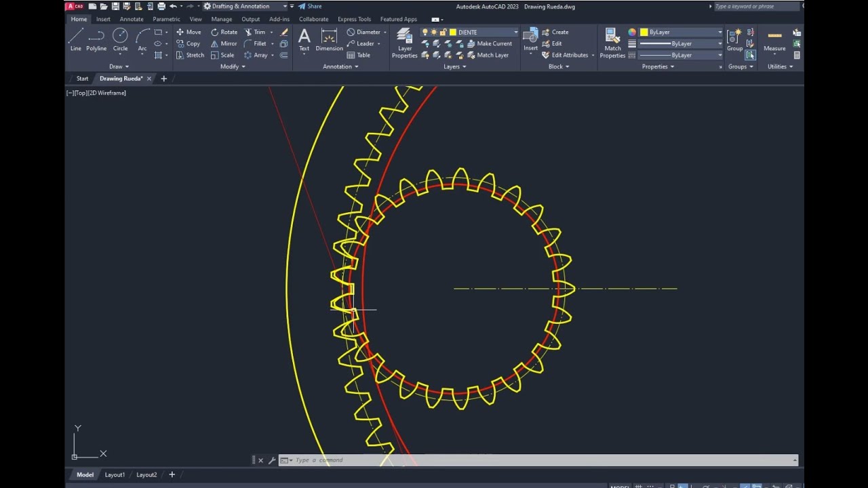Open the Parametric ribbon tab

(x=166, y=19)
